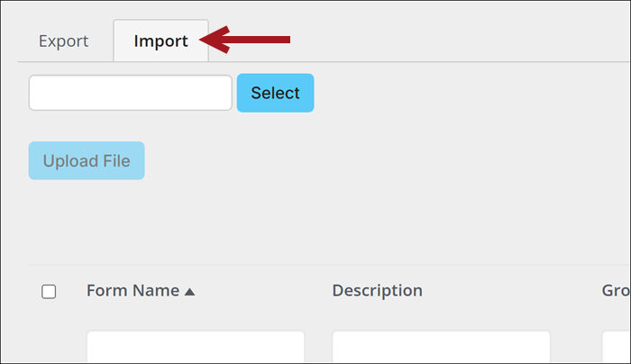Toggle the checkbox beside Form Name
631x364 pixels.
click(x=49, y=292)
